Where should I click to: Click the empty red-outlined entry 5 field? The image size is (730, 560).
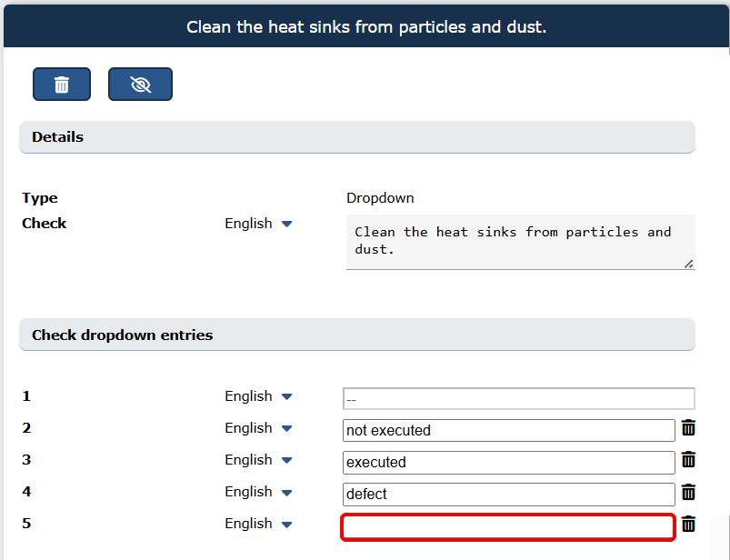coord(508,527)
